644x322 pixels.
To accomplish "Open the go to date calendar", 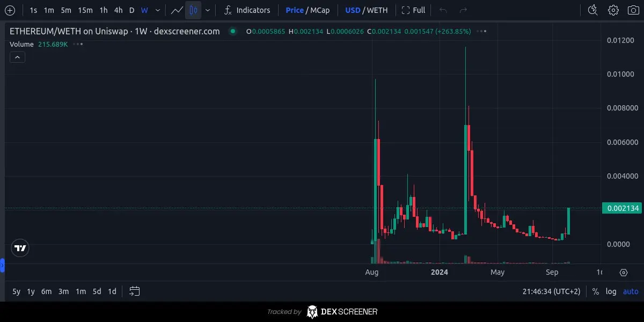I will click(x=135, y=291).
